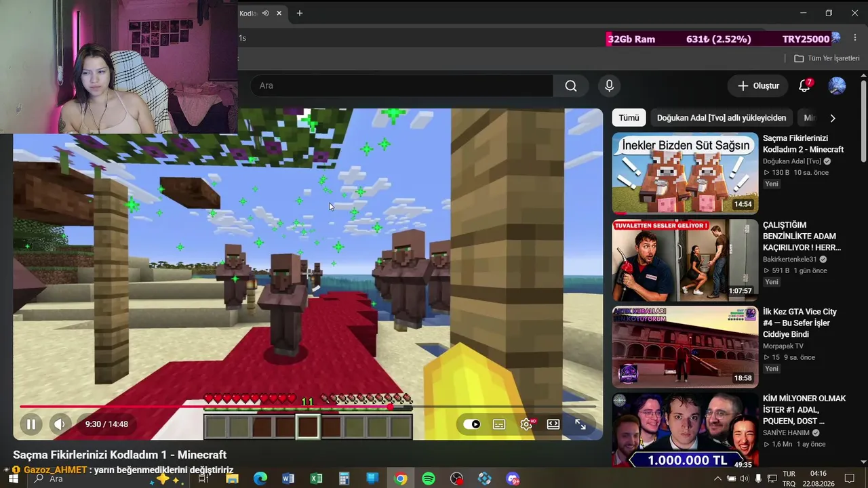This screenshot has height=488, width=868.
Task: Select the 'Tümü' filter chip
Action: point(629,118)
